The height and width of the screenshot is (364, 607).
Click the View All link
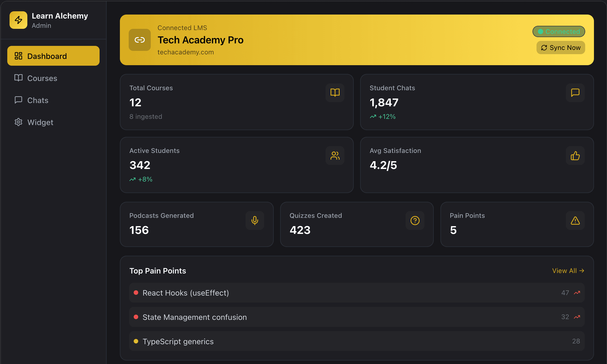(x=568, y=271)
